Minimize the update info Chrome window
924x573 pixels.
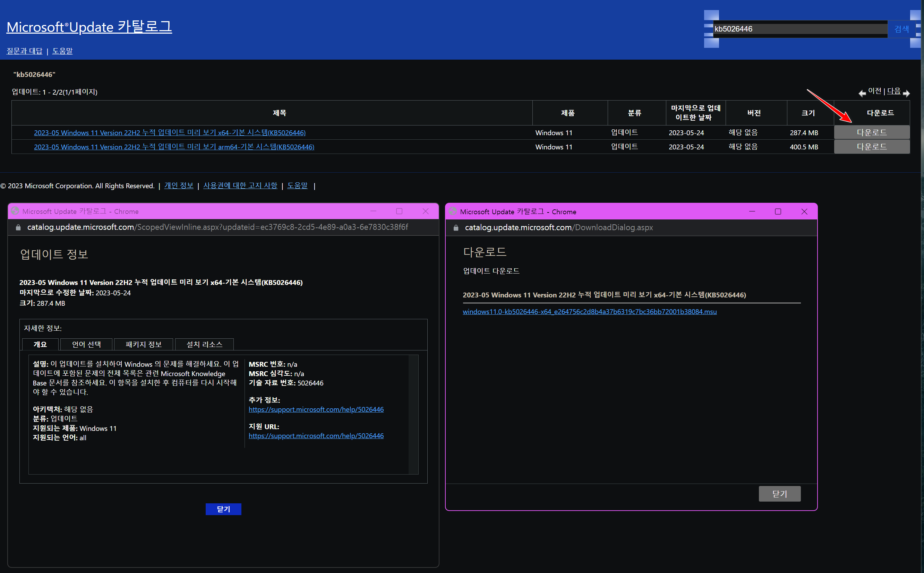tap(373, 211)
